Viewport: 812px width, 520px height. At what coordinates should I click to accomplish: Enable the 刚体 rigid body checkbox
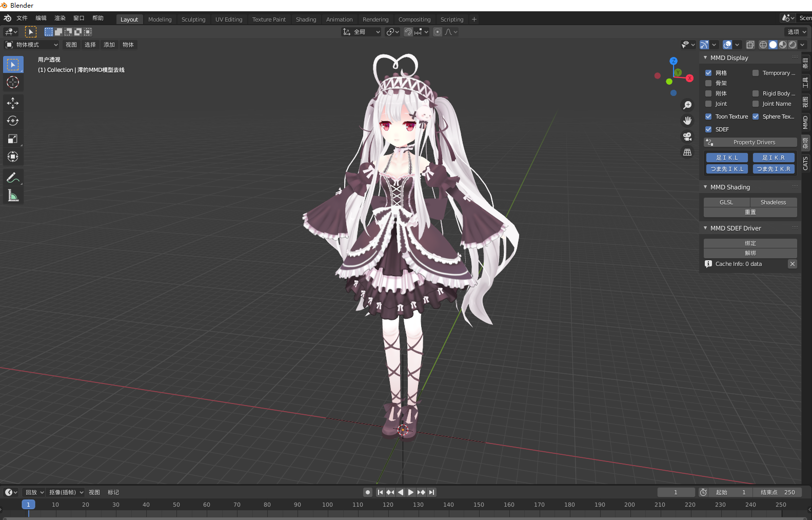click(708, 93)
